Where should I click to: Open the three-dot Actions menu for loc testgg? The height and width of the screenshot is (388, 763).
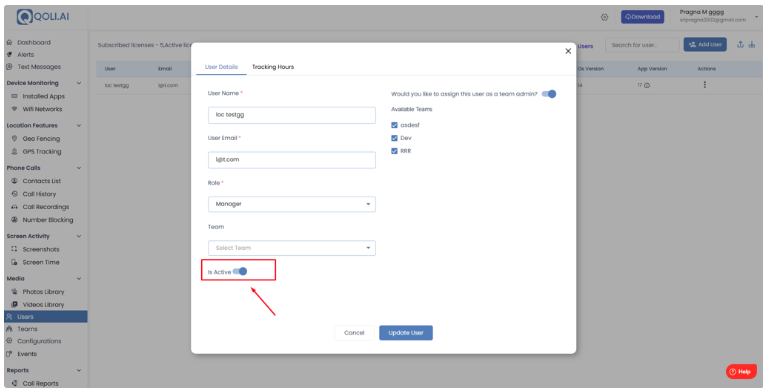click(x=705, y=85)
